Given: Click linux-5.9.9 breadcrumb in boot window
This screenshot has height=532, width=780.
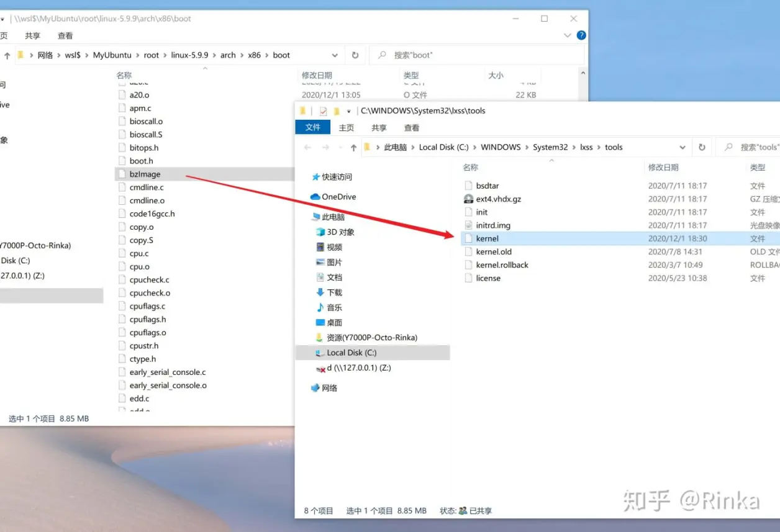Looking at the screenshot, I should 189,55.
